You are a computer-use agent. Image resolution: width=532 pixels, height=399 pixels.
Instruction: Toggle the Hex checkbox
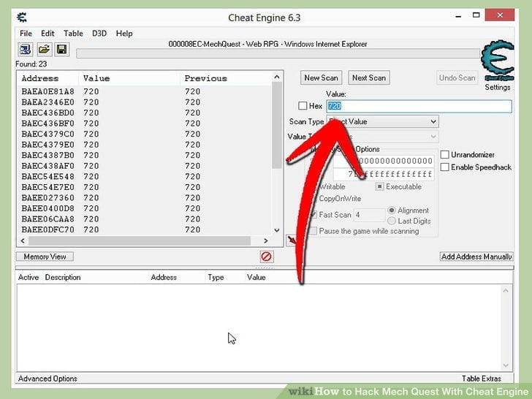coord(303,106)
